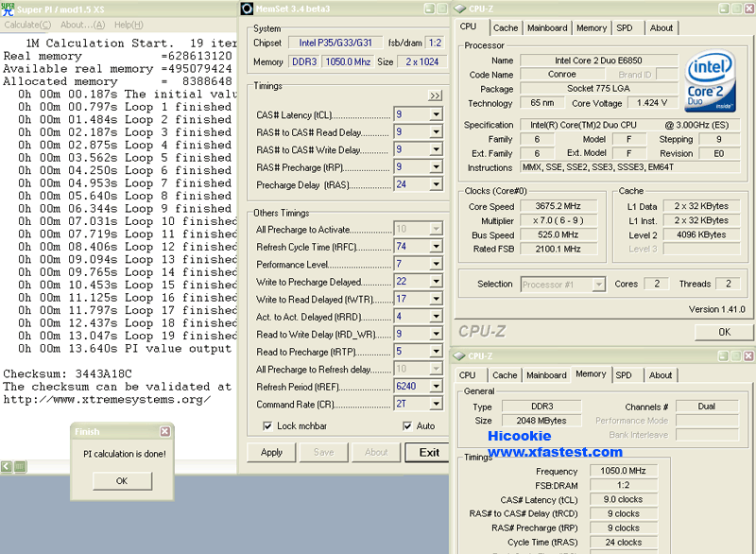Click the >> expand timings button in MemSet
Image resolution: width=756 pixels, height=554 pixels.
[x=435, y=95]
